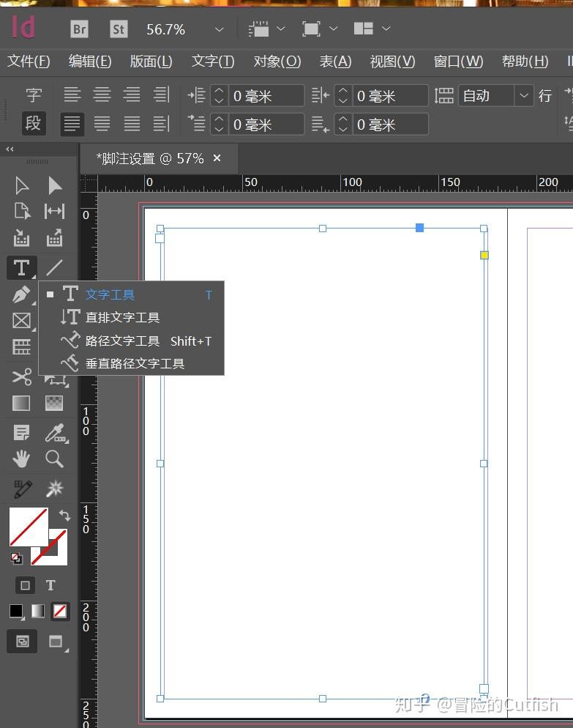The image size is (573, 728).
Task: Open the 编辑(E) menu
Action: [90, 61]
